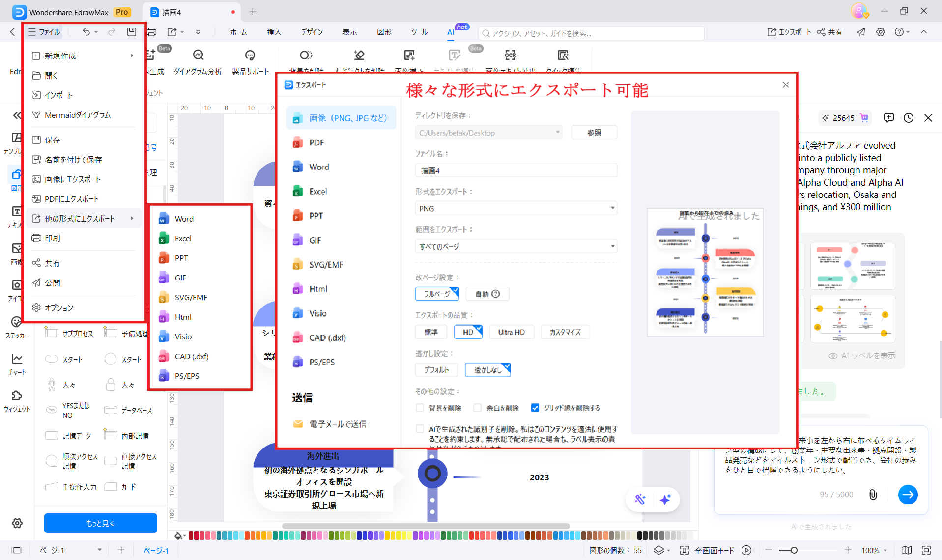Viewport: 942px width, 560px height.
Task: Click the search actions input box
Action: (x=592, y=33)
